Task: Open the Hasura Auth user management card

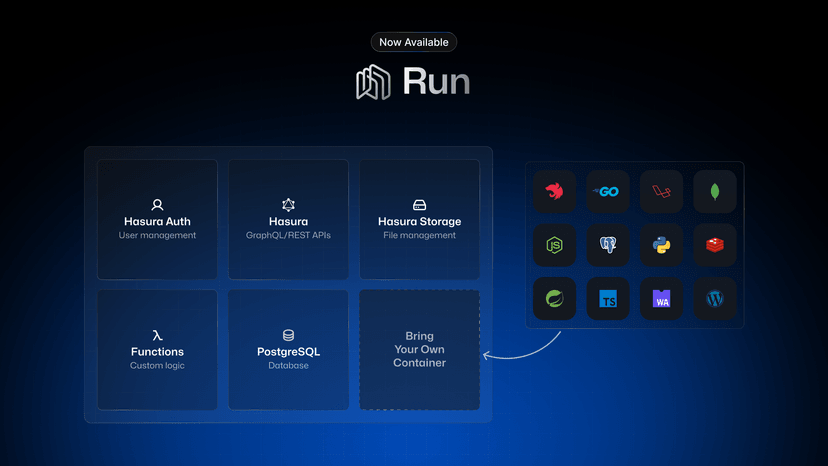Action: 157,219
